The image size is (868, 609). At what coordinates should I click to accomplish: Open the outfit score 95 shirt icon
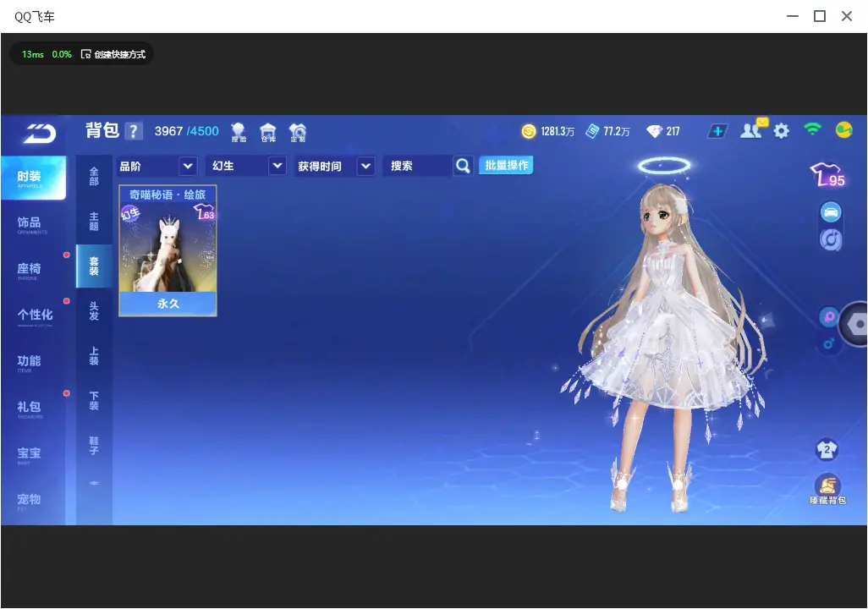[827, 174]
